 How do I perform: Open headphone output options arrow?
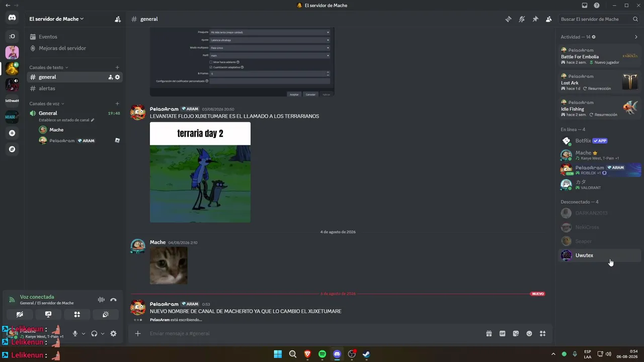coord(102,333)
